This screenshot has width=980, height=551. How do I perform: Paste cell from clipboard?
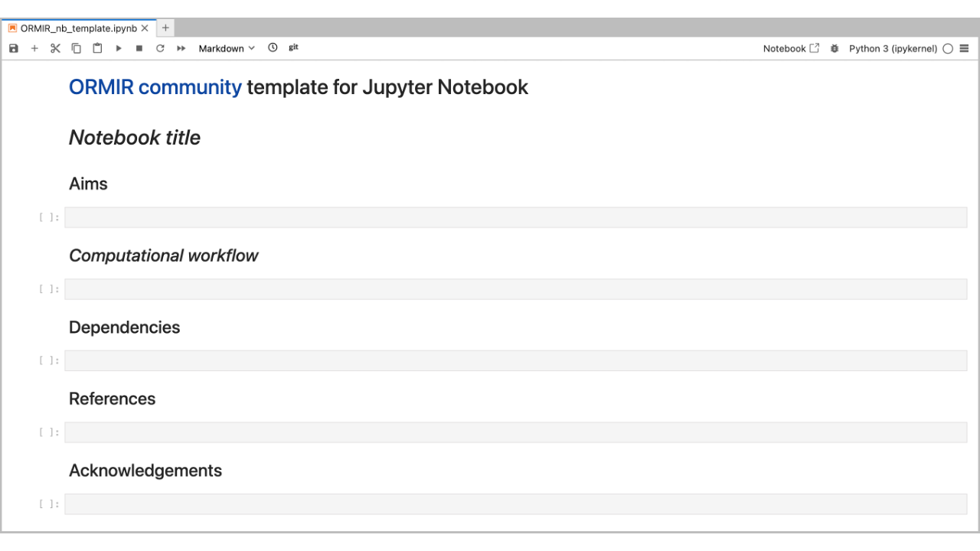coord(97,48)
